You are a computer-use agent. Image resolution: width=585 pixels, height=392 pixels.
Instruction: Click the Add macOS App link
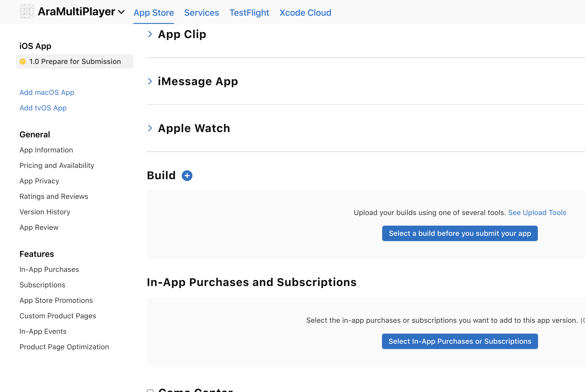[x=47, y=92]
